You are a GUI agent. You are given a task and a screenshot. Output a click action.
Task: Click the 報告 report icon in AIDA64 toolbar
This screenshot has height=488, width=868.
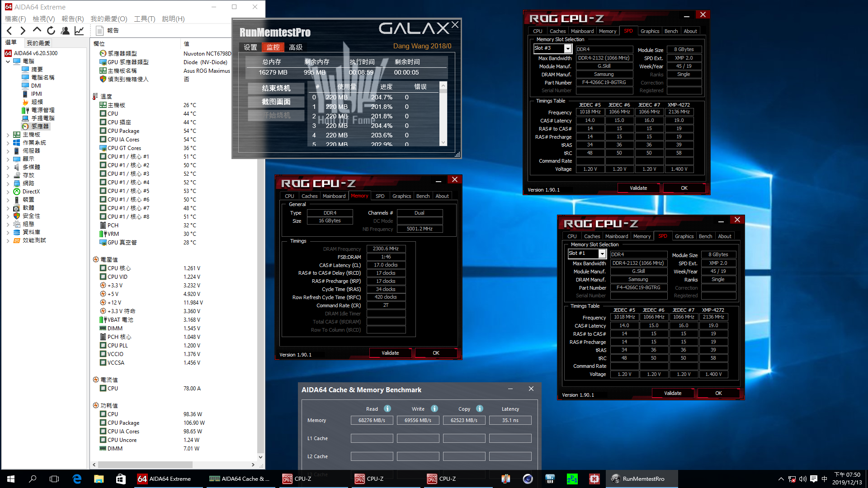[100, 31]
